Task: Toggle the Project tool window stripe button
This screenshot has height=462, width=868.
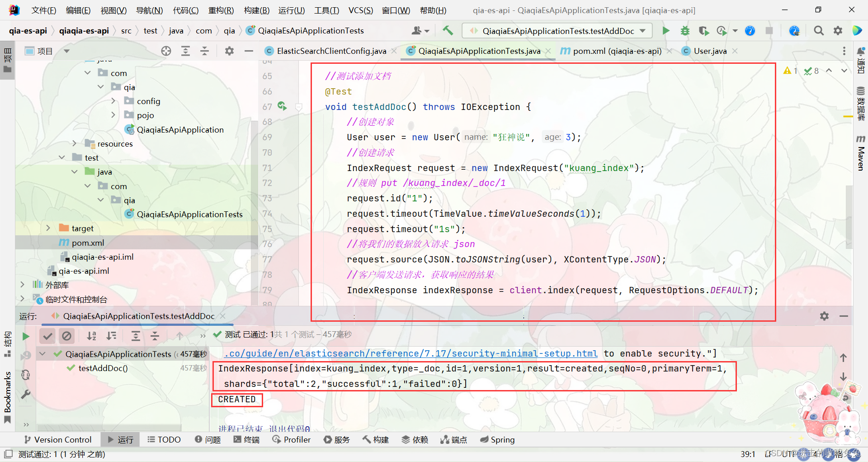Action: 7,60
